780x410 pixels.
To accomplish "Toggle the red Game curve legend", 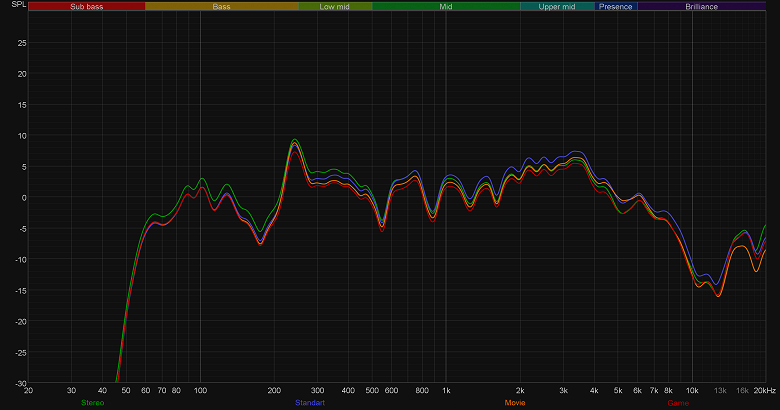I will pos(678,403).
